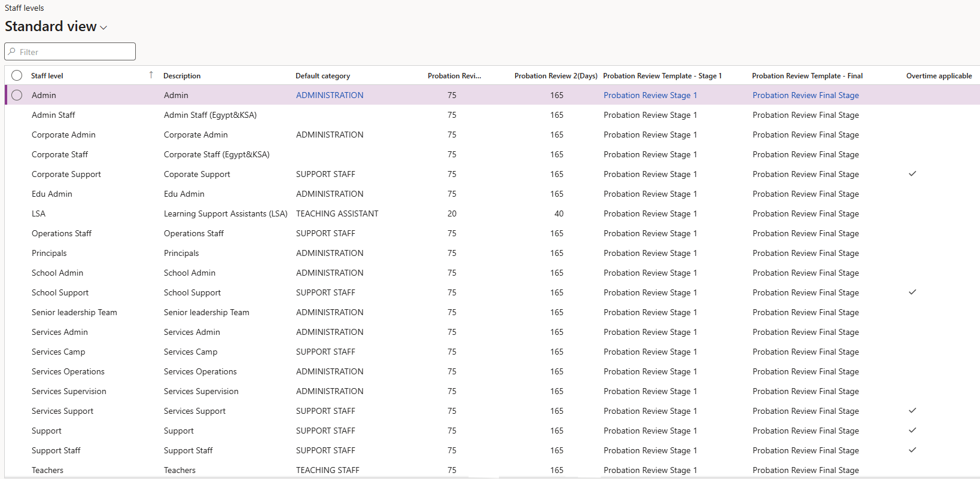The height and width of the screenshot is (479, 980).
Task: Open the Default category column header menu
Action: pos(322,76)
